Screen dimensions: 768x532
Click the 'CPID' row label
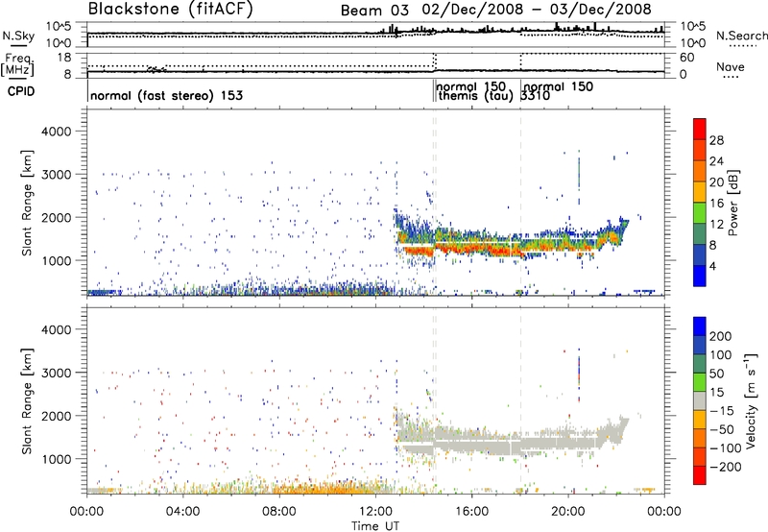[x=20, y=91]
